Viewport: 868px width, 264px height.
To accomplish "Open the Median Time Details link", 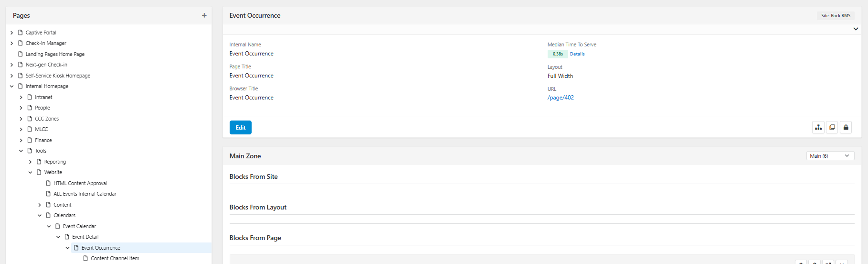I will [x=577, y=54].
